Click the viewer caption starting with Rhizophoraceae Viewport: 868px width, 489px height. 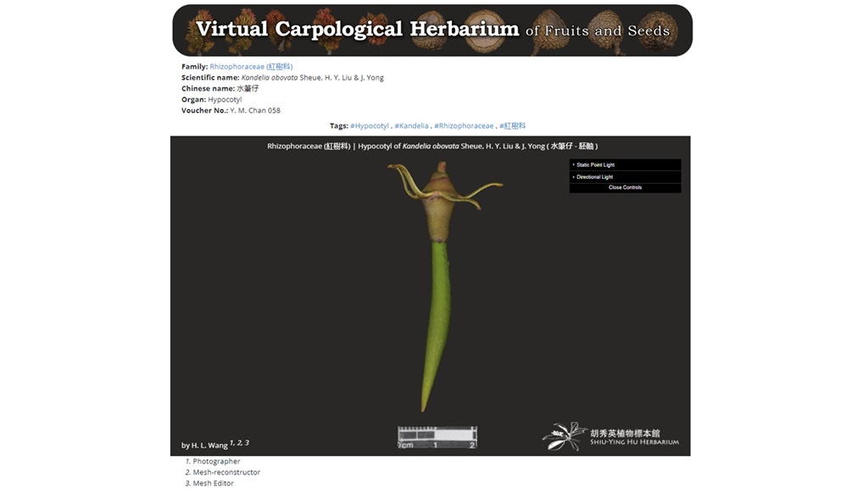click(430, 146)
